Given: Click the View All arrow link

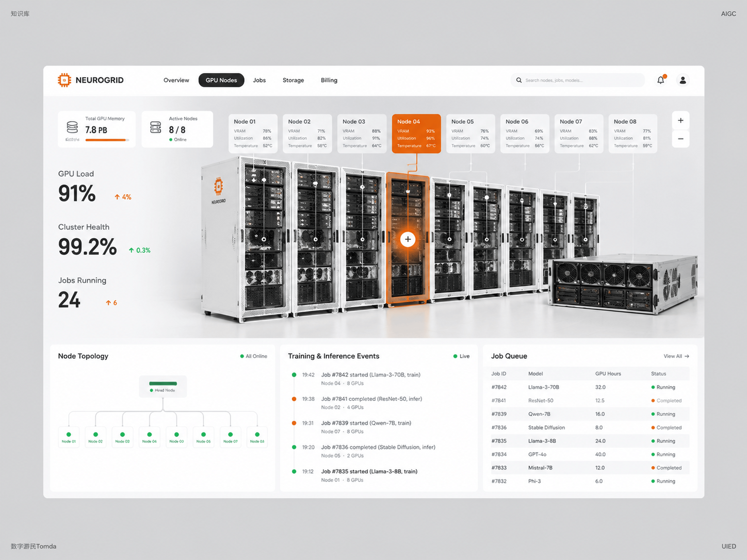Looking at the screenshot, I should 676,356.
